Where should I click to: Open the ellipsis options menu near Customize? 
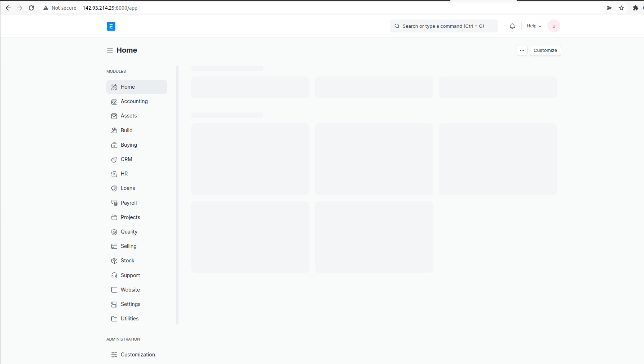(x=522, y=50)
